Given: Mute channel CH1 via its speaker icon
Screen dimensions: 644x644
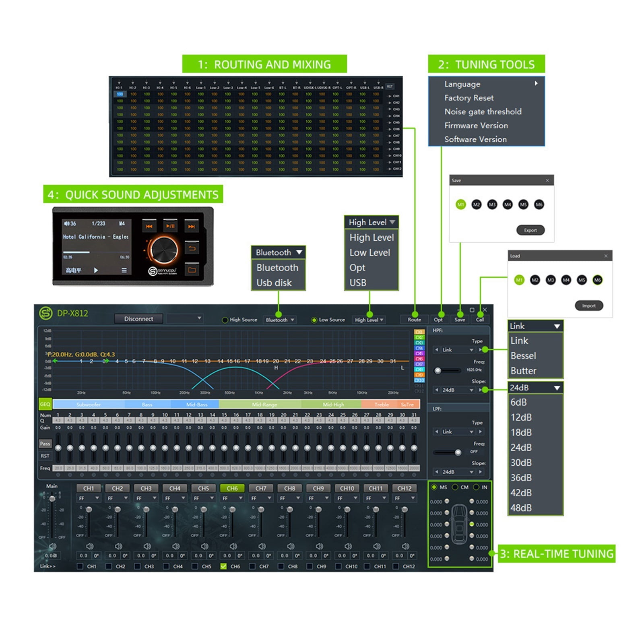Looking at the screenshot, I should (x=89, y=546).
